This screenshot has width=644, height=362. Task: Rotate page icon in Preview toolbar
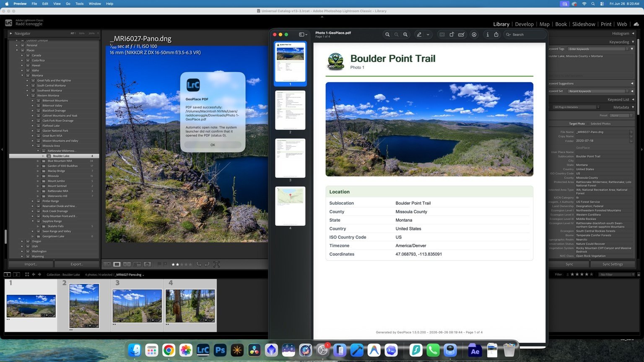tap(452, 34)
